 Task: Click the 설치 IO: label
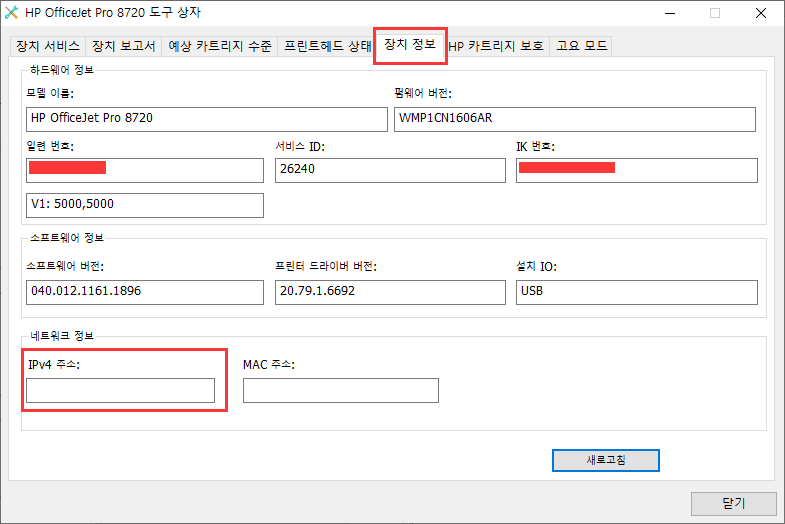coord(536,266)
